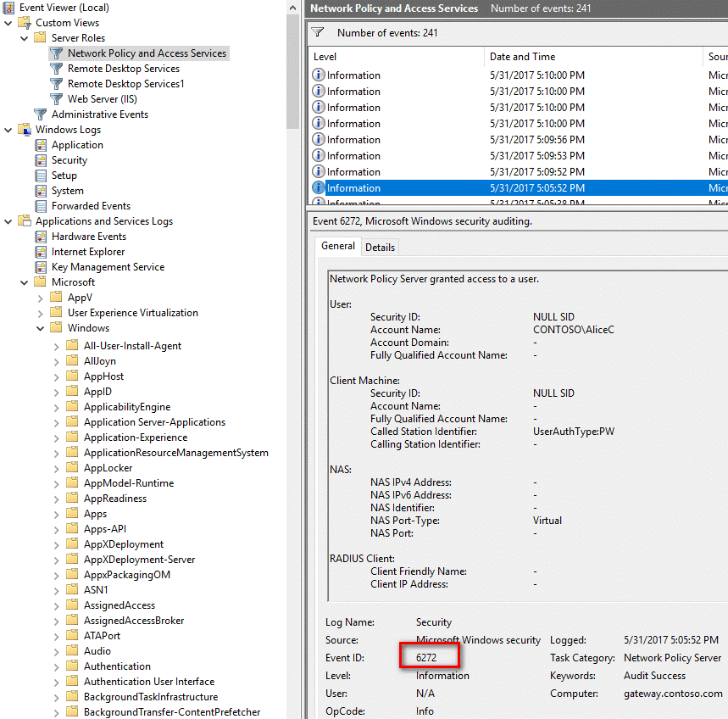Click the Key Management Service log icon
Screen dimensions: 728x719
click(42, 266)
